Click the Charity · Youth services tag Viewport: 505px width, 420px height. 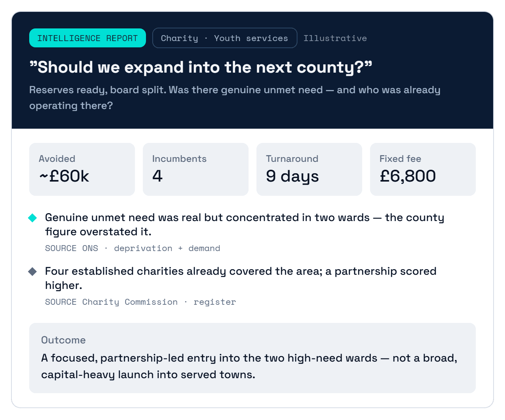(224, 38)
